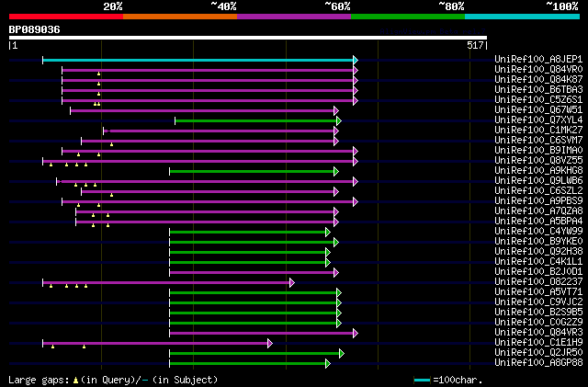Click the yellow gap marker under Q84VR0 bar
The width and height of the screenshot is (588, 387).
click(x=98, y=74)
